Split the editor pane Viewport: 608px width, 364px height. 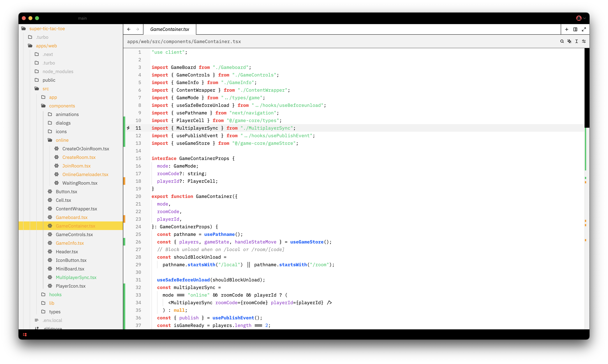click(575, 29)
